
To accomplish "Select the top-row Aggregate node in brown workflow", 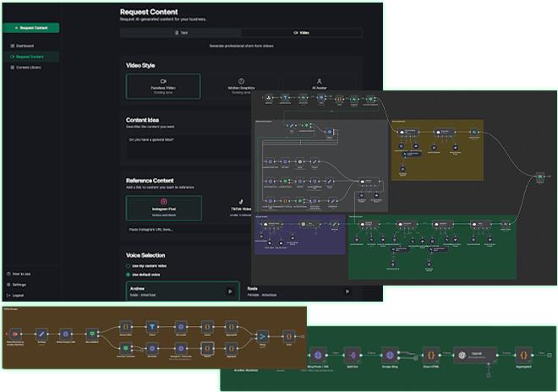I will pyautogui.click(x=232, y=327).
